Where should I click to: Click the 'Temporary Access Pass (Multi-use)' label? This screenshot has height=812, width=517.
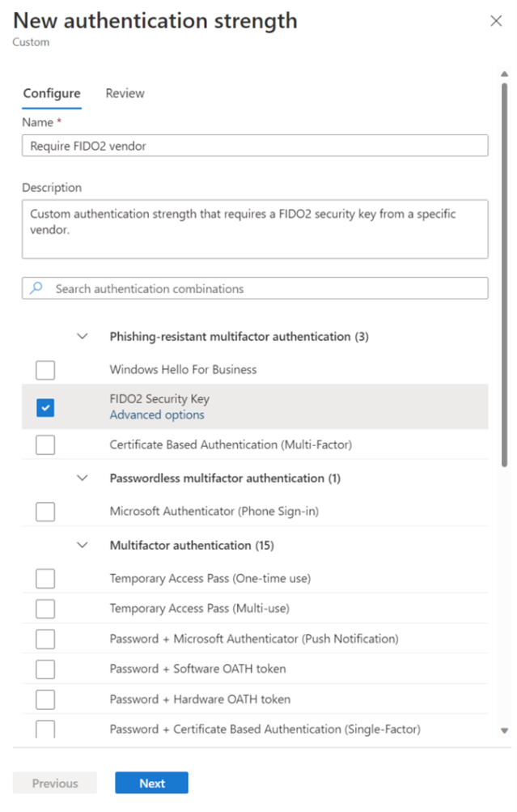point(199,609)
